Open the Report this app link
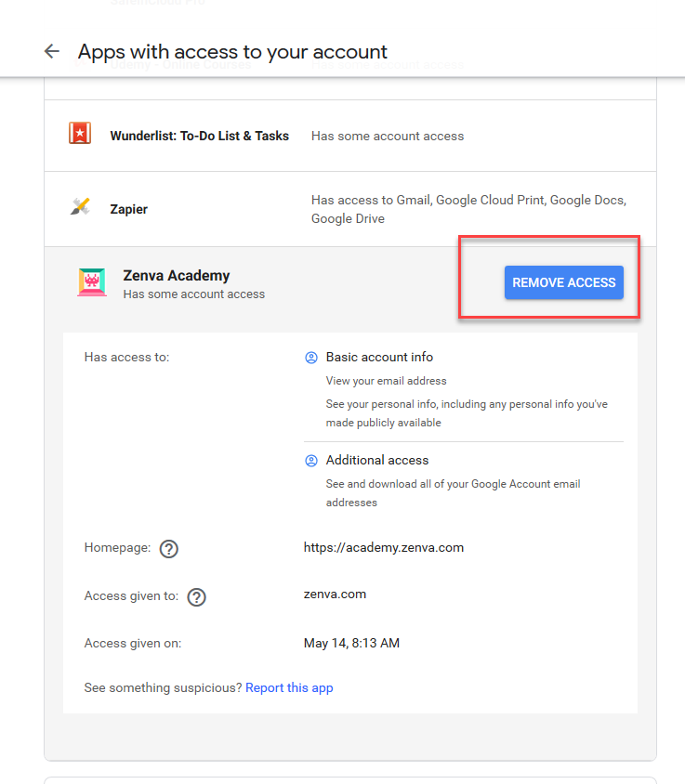Screen dimensions: 685x784 coord(289,687)
